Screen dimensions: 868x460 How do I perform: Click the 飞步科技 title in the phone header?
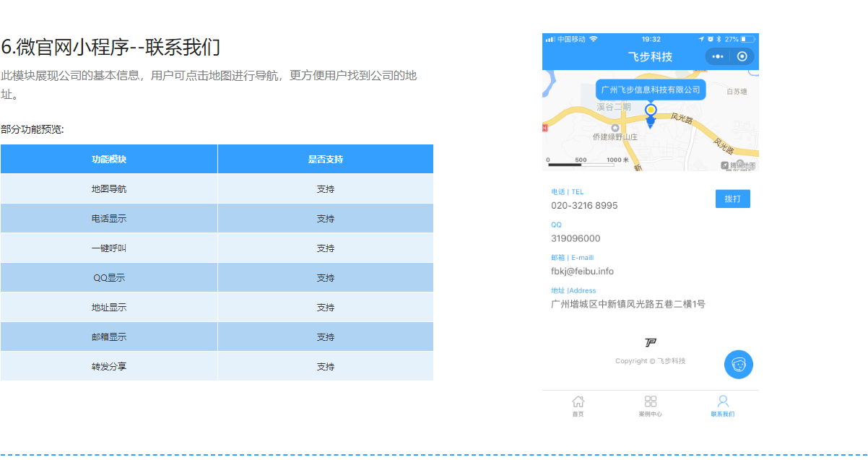click(x=651, y=56)
